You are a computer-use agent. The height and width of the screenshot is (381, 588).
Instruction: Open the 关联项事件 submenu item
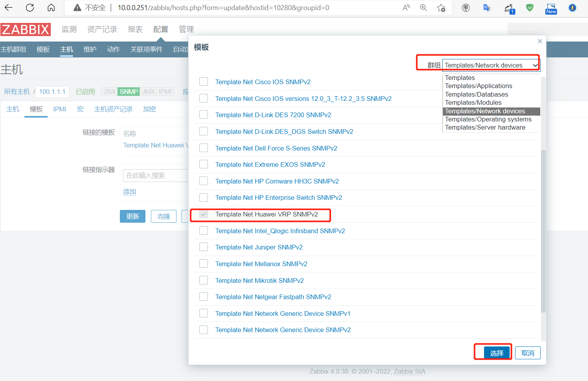147,49
